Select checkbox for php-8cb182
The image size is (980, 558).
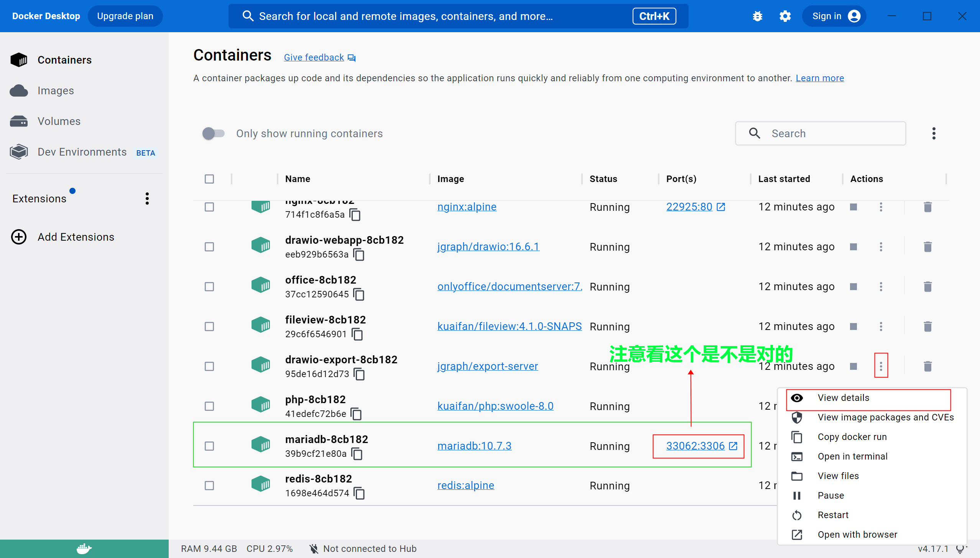[x=209, y=406]
